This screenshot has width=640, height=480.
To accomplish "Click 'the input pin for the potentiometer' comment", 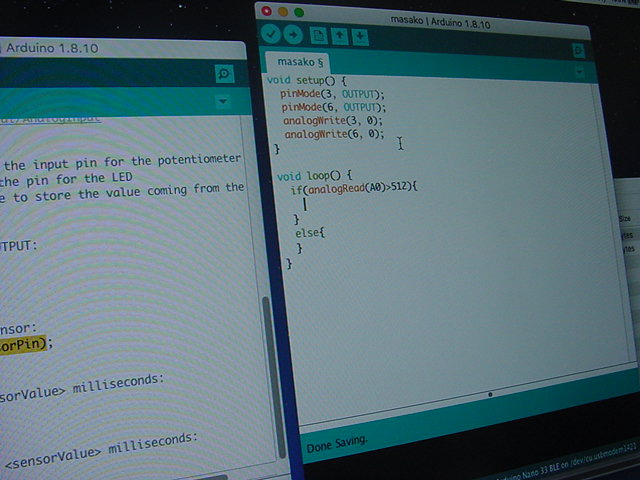I will click(122, 162).
